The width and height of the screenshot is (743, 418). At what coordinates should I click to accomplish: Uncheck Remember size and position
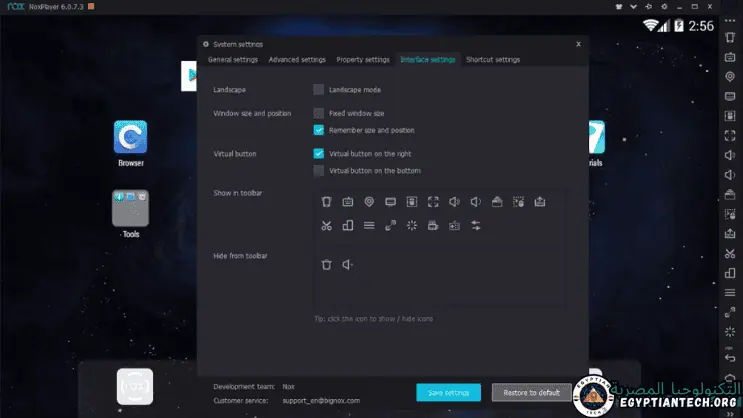tap(319, 130)
